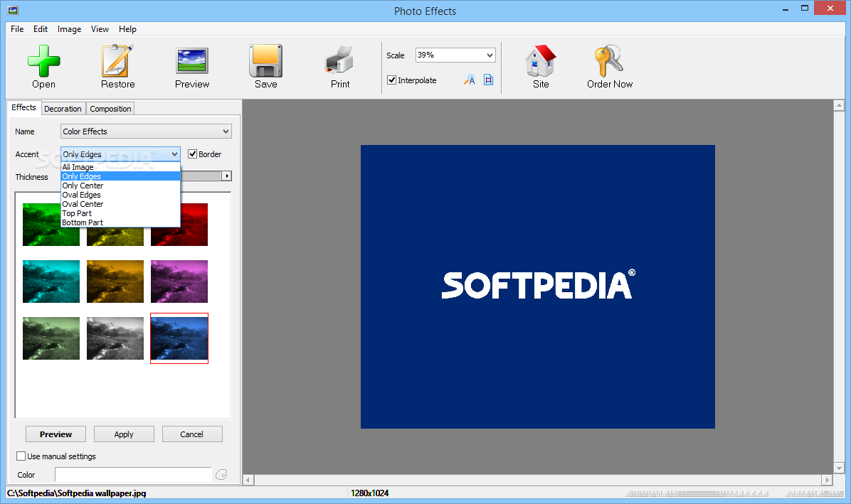
Task: Click the Order Now keys icon
Action: pos(609,60)
